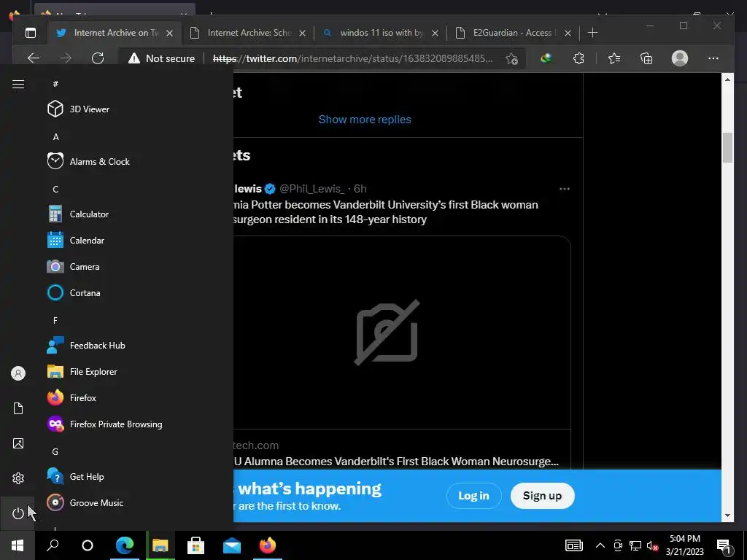Launch Firefox from the Start list

tap(72, 397)
